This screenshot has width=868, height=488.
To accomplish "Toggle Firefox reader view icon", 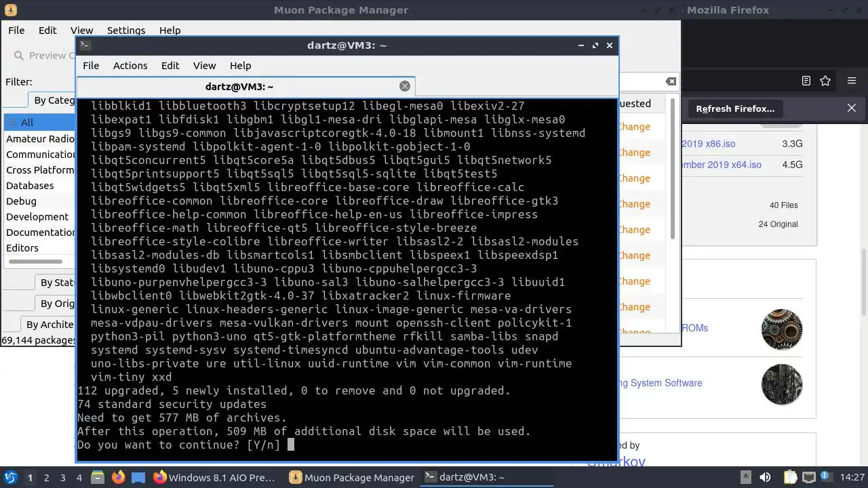I will pos(806,81).
